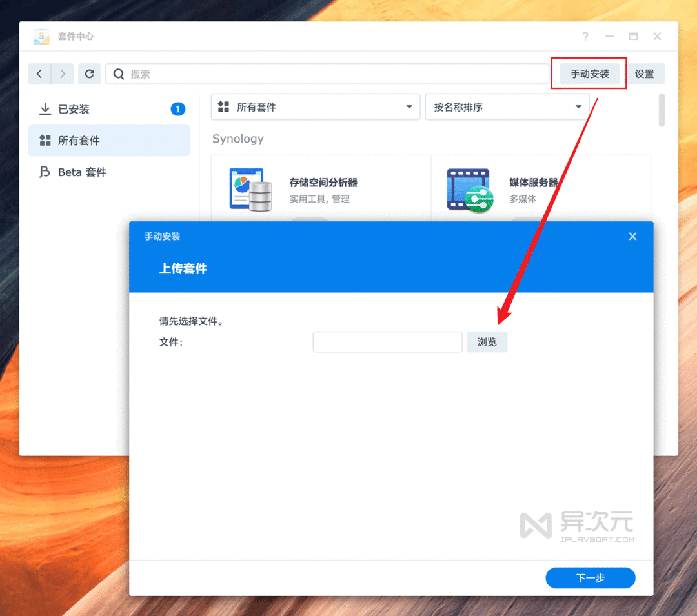Click the help question mark icon
This screenshot has height=616, width=697.
[x=585, y=37]
